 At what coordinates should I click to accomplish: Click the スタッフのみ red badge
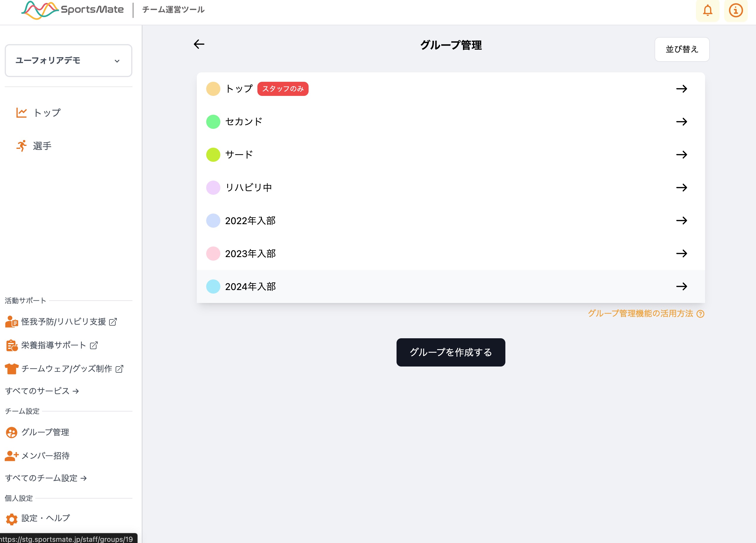[x=283, y=89]
